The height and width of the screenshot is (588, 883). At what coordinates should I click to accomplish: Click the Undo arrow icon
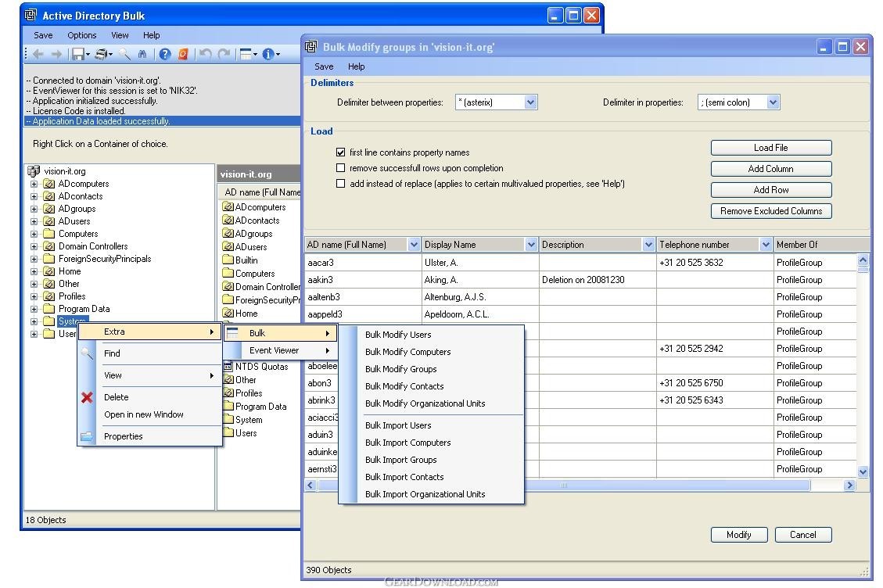[x=206, y=54]
